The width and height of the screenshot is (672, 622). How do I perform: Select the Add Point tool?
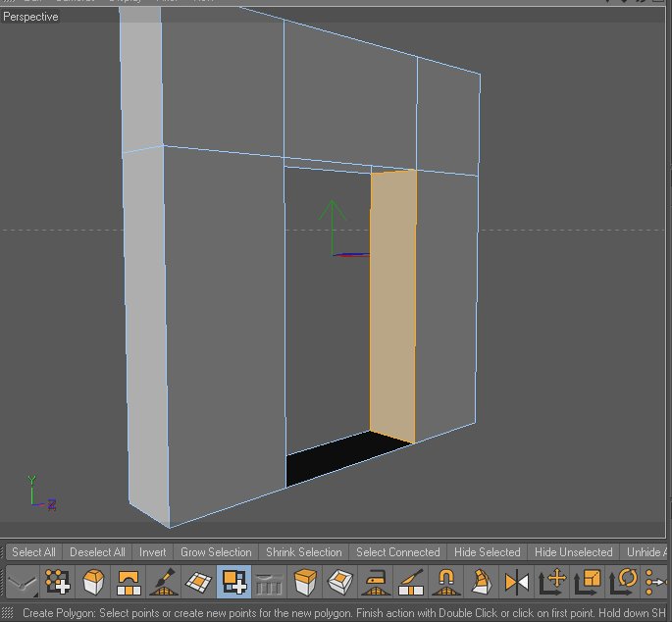point(58,582)
